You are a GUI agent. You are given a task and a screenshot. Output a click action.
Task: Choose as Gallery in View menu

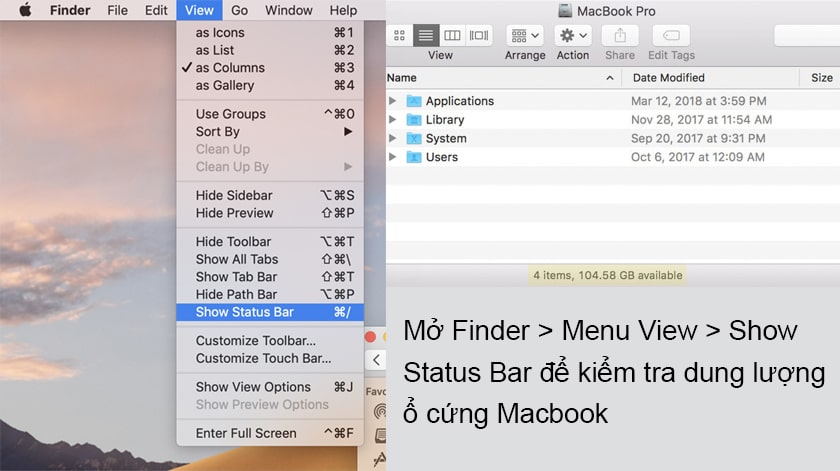[x=270, y=85]
